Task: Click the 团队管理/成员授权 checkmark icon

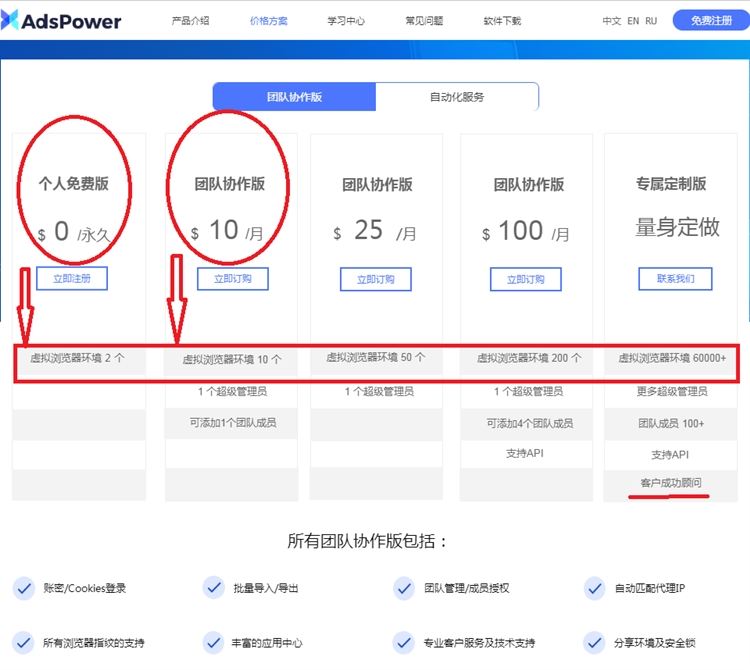Action: (404, 588)
